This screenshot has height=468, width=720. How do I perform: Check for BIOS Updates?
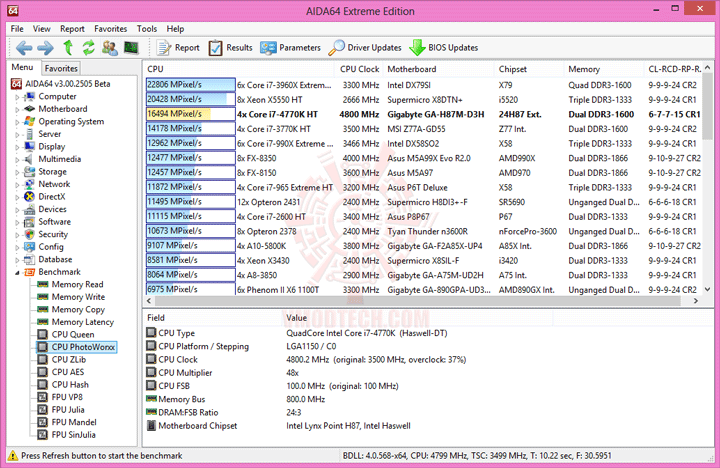coord(444,47)
